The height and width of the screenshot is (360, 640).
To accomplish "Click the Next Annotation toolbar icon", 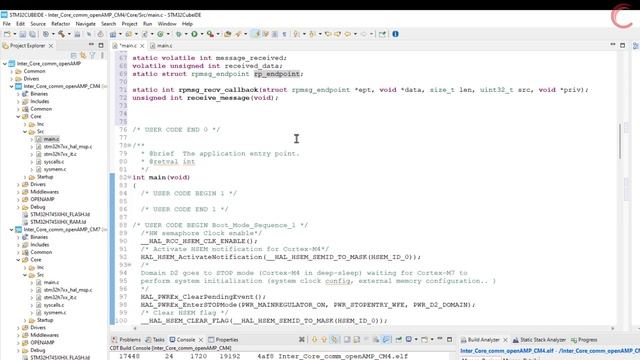I will pos(297,34).
